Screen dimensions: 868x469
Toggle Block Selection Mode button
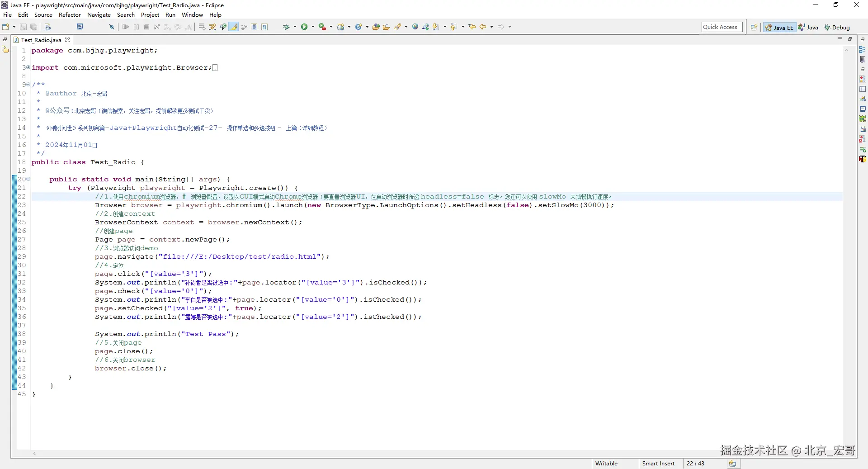[255, 27]
